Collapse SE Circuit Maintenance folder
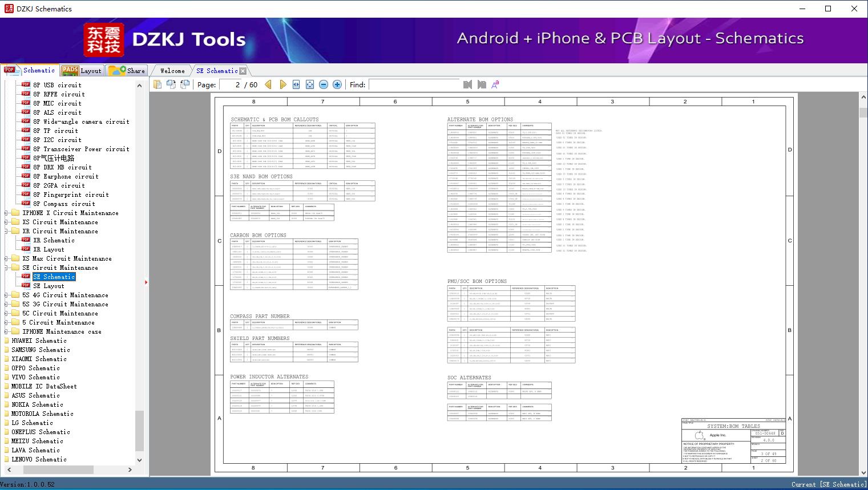 point(6,268)
